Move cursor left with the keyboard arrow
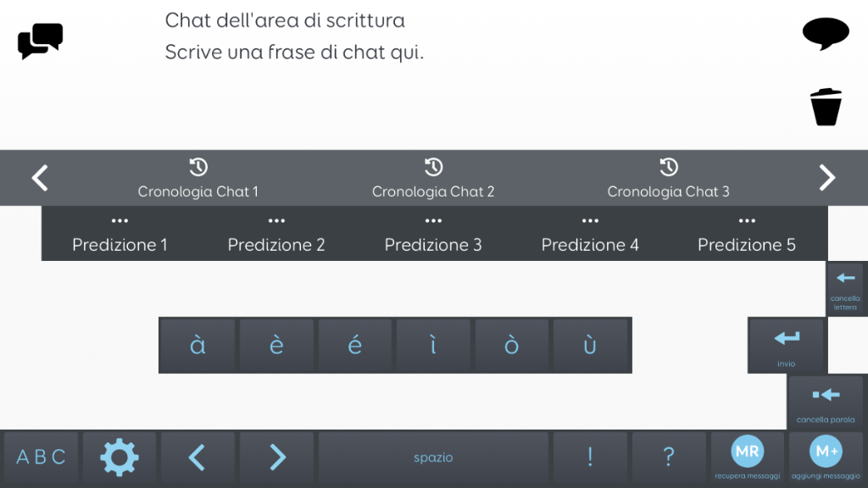868x488 pixels. point(197,457)
